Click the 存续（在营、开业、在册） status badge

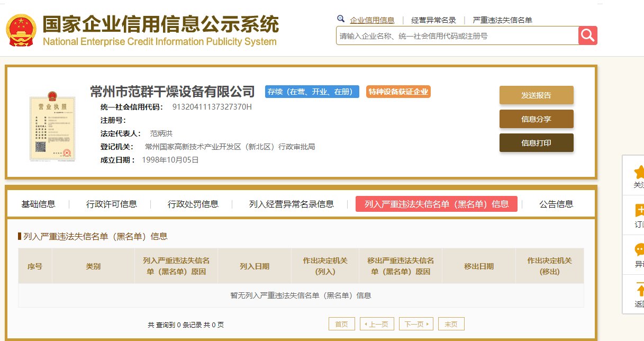312,92
